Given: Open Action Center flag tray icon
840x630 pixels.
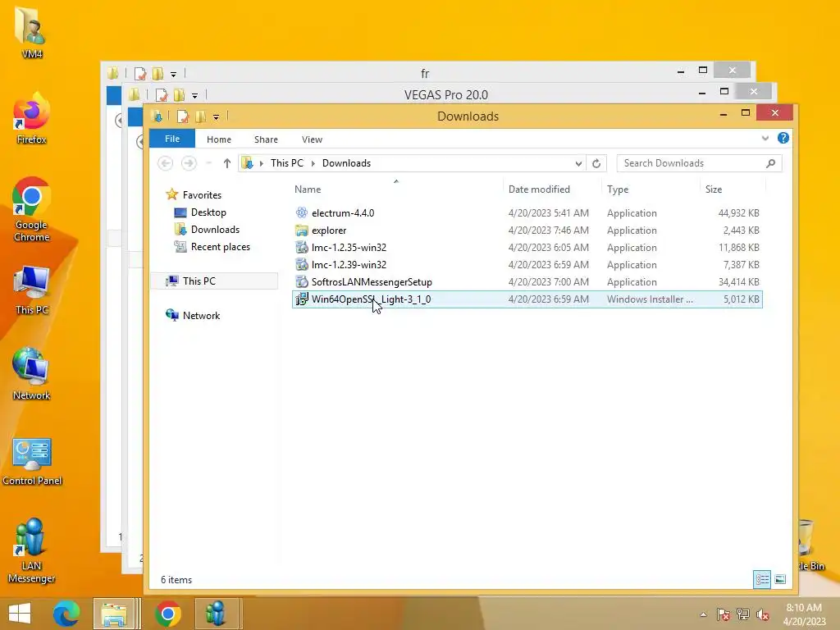Looking at the screenshot, I should tap(723, 614).
